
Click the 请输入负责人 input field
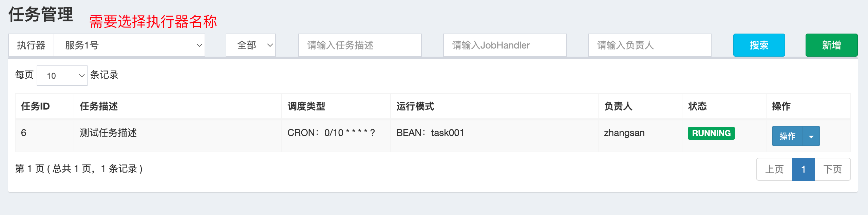pos(649,45)
